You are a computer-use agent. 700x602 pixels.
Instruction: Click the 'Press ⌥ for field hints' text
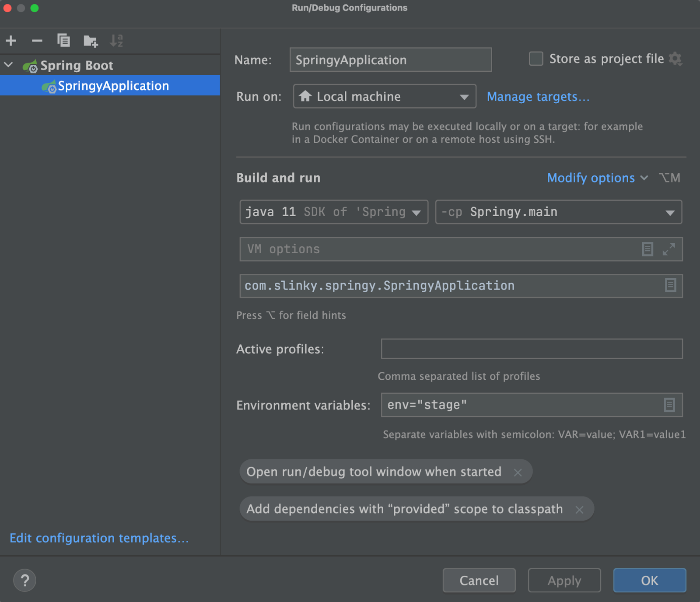point(291,315)
